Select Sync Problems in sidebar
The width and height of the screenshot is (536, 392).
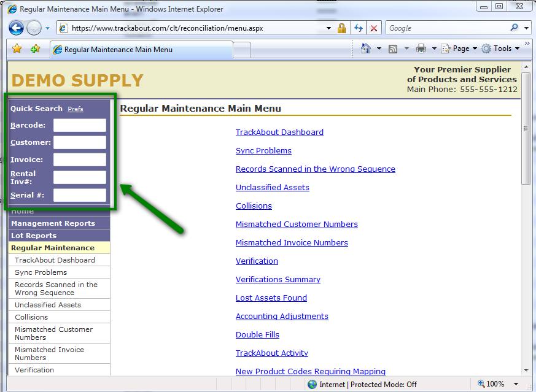tap(59, 272)
